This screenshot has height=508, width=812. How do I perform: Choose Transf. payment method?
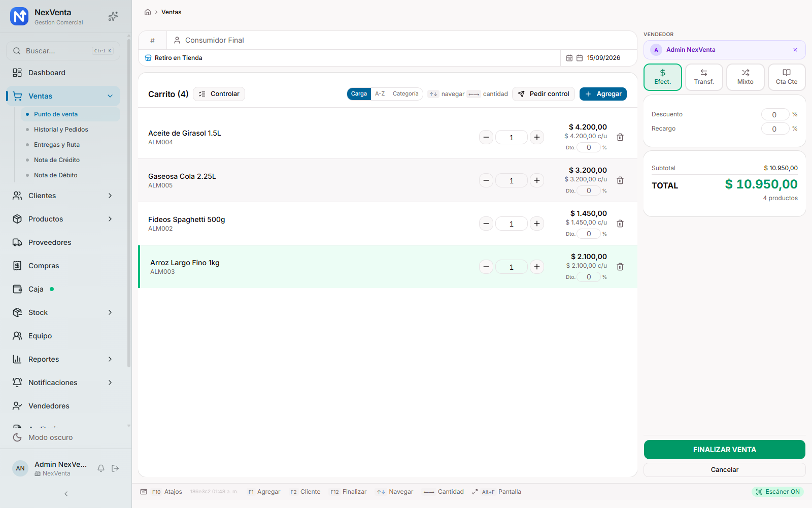pyautogui.click(x=704, y=77)
